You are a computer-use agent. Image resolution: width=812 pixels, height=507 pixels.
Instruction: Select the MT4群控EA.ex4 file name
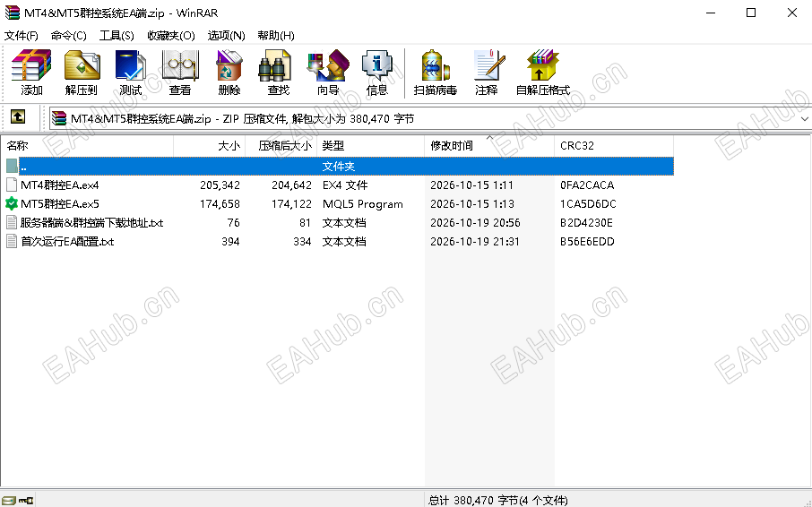pyautogui.click(x=59, y=185)
